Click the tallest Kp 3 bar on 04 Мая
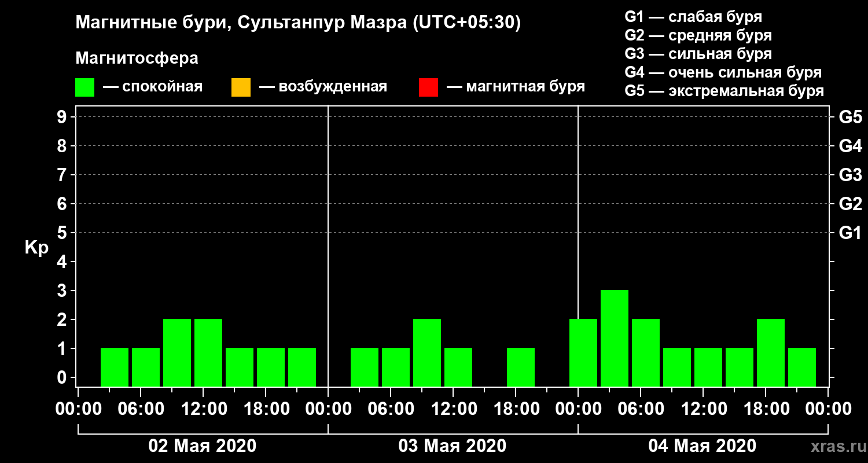Image resolution: width=868 pixels, height=463 pixels. (615, 338)
